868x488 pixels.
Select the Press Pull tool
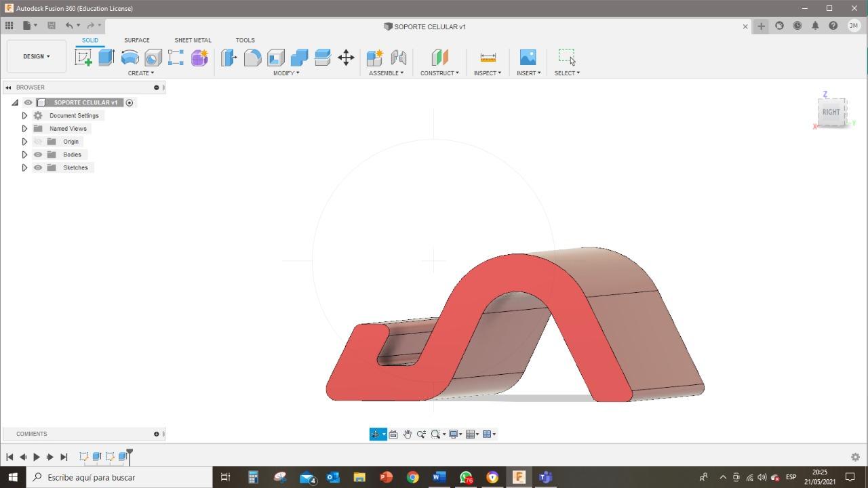pos(229,58)
